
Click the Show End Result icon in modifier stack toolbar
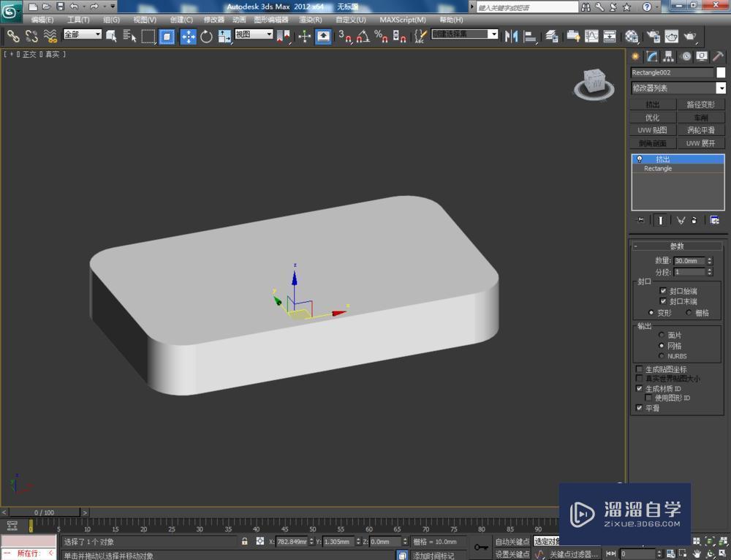(660, 219)
